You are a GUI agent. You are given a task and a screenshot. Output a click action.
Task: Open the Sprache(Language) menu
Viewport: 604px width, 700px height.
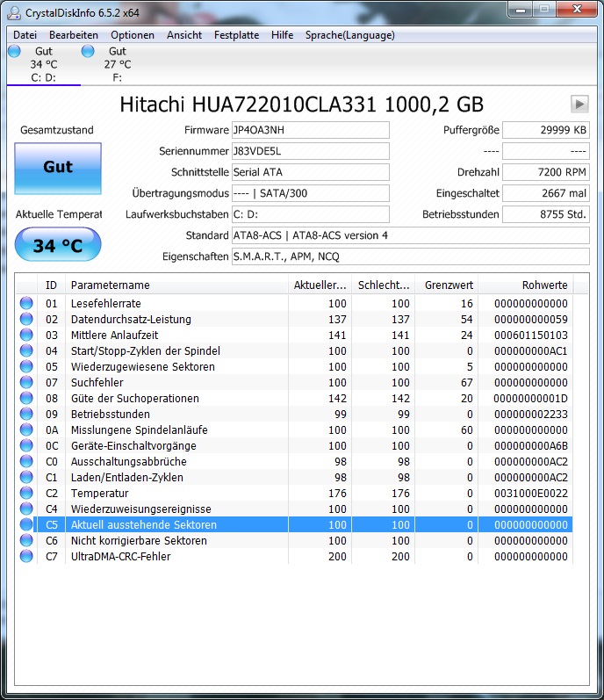pos(349,35)
